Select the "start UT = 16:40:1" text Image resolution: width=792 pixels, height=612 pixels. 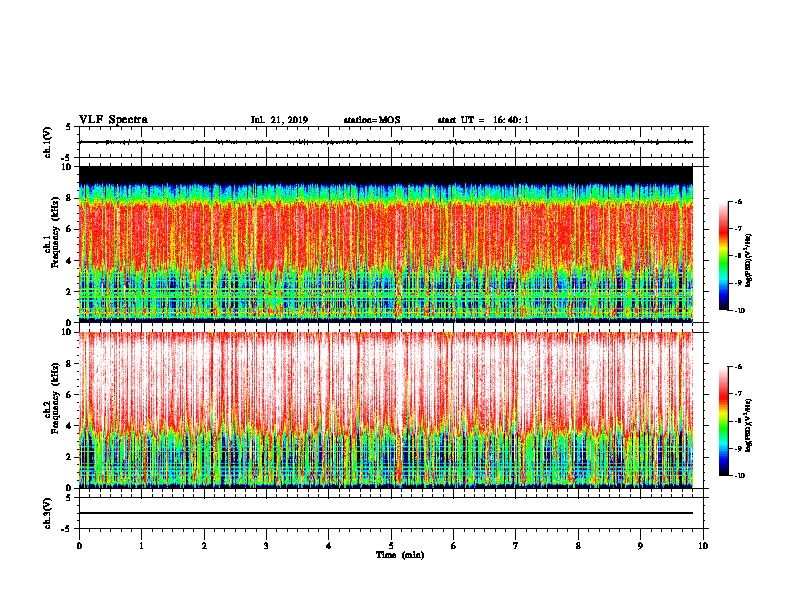tap(483, 120)
